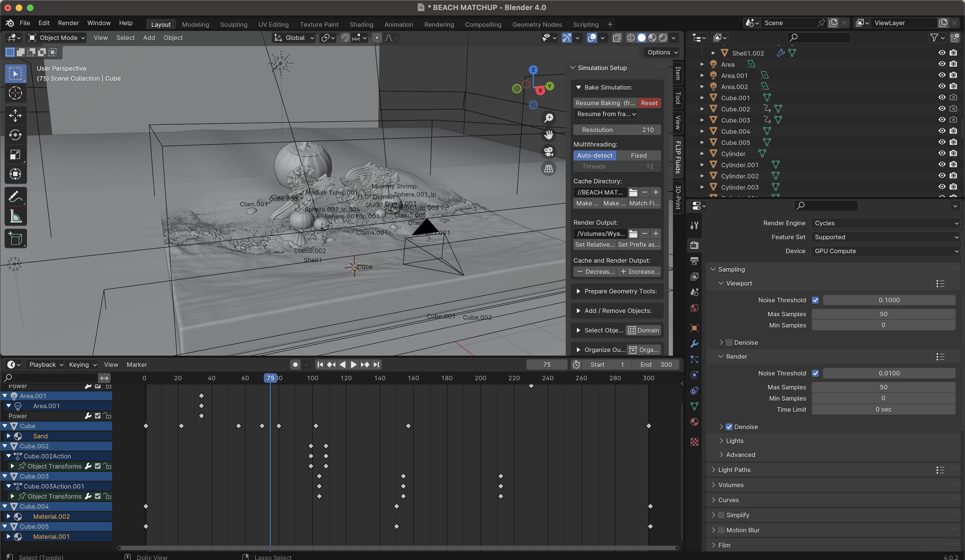Viewport: 965px width, 560px height.
Task: Click the Resolution value slider
Action: 617,130
